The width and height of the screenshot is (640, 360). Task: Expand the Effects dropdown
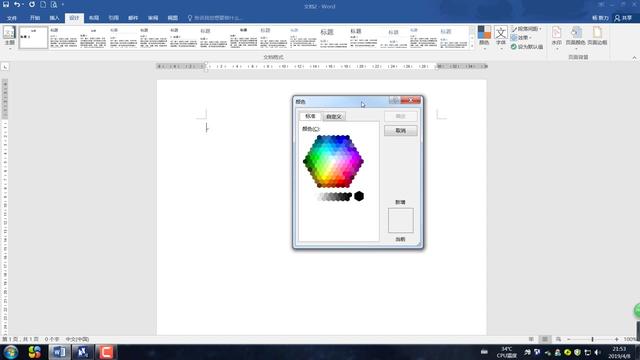(x=521, y=38)
